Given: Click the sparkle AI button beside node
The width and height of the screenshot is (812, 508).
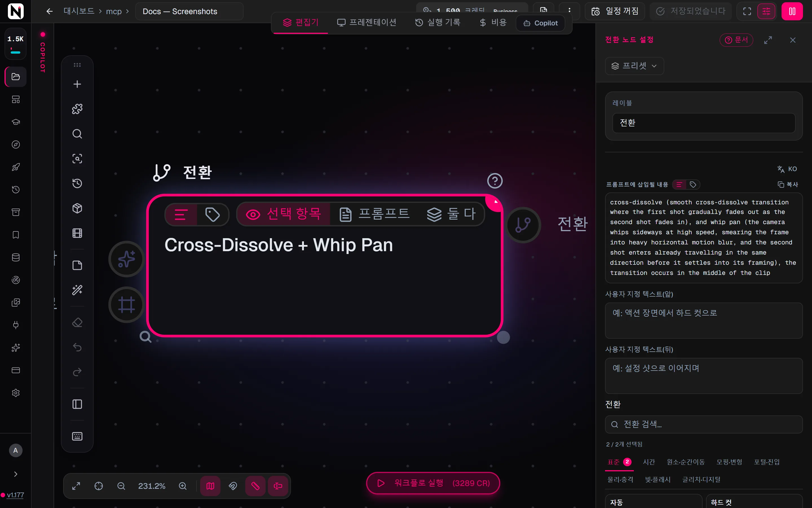Looking at the screenshot, I should pyautogui.click(x=127, y=259).
